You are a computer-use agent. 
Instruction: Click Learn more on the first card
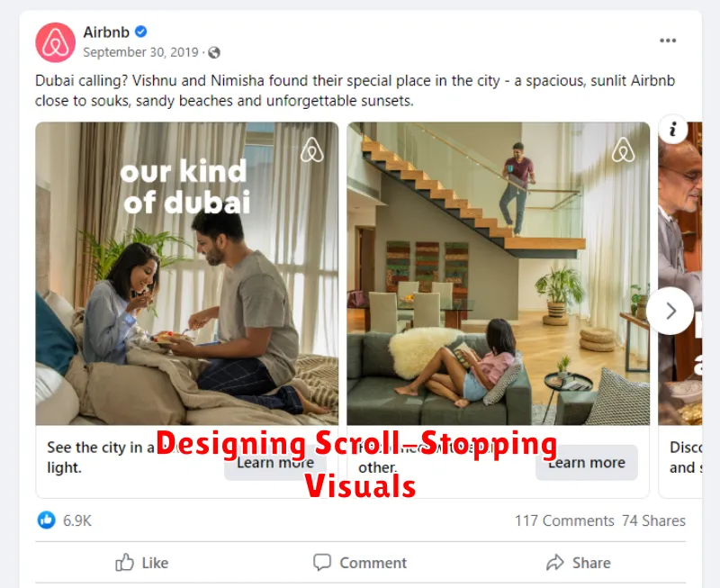(275, 463)
